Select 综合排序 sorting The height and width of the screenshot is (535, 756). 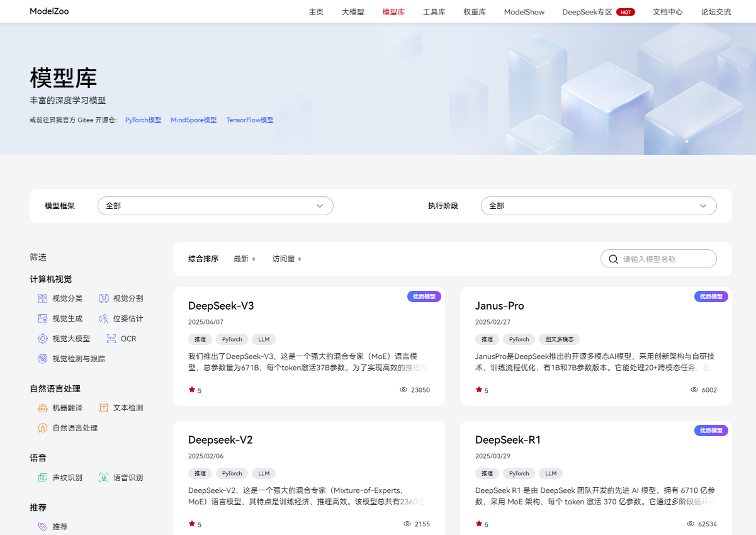[x=203, y=259]
